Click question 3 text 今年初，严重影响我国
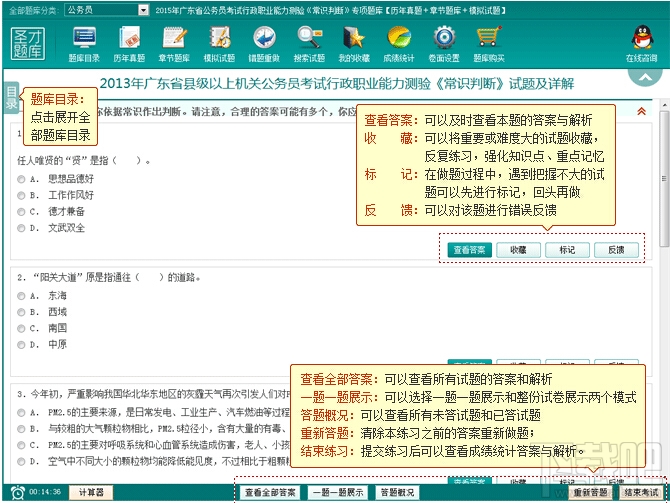Viewport: 670px width, 503px height. 154,394
